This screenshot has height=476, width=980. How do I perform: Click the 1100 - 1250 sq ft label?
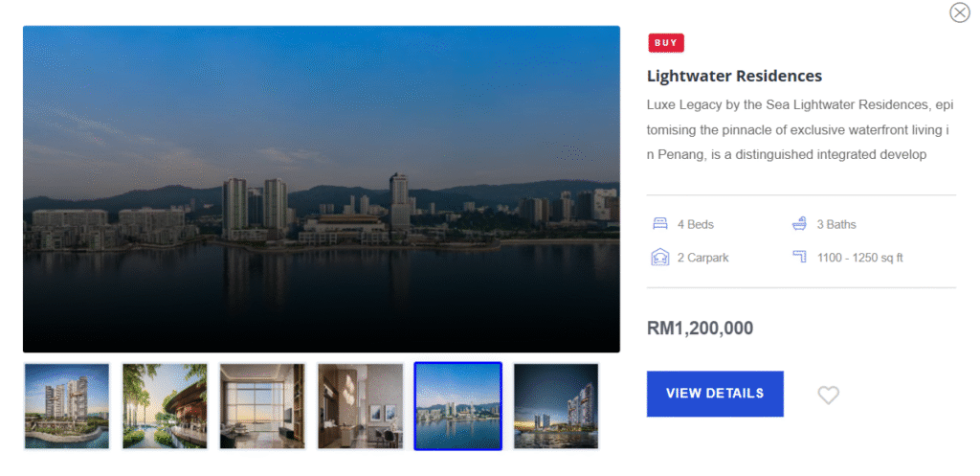pyautogui.click(x=860, y=257)
